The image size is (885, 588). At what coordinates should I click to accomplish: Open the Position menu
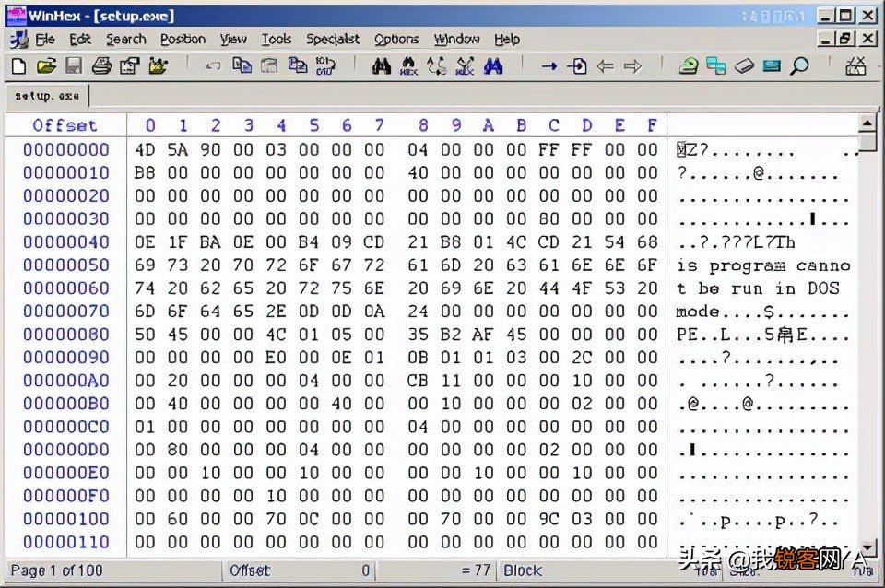183,40
